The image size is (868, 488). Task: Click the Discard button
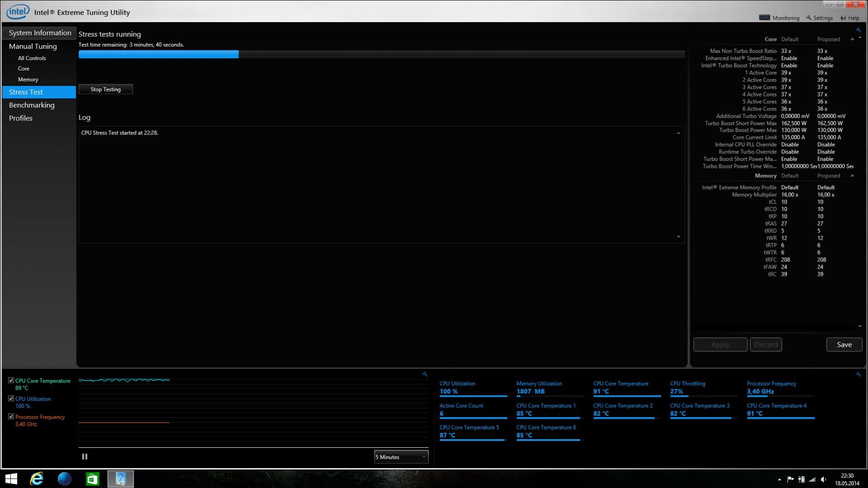click(x=766, y=345)
